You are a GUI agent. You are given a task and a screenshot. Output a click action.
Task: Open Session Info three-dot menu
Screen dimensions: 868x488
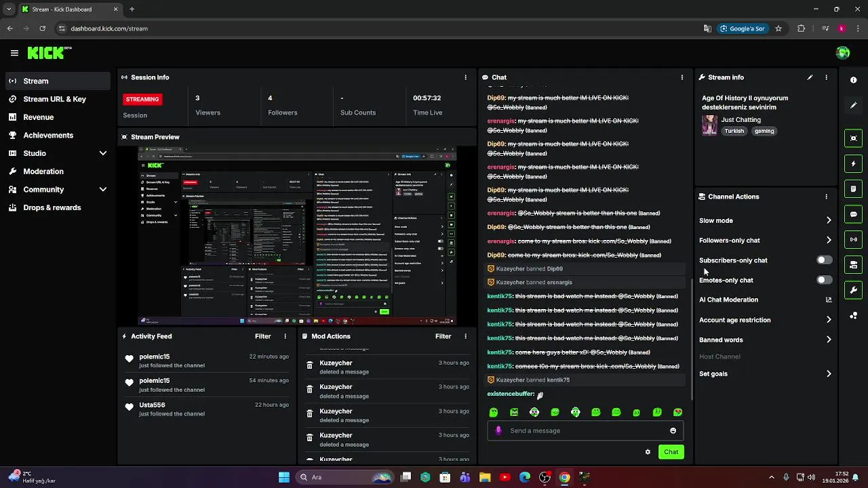coord(465,77)
